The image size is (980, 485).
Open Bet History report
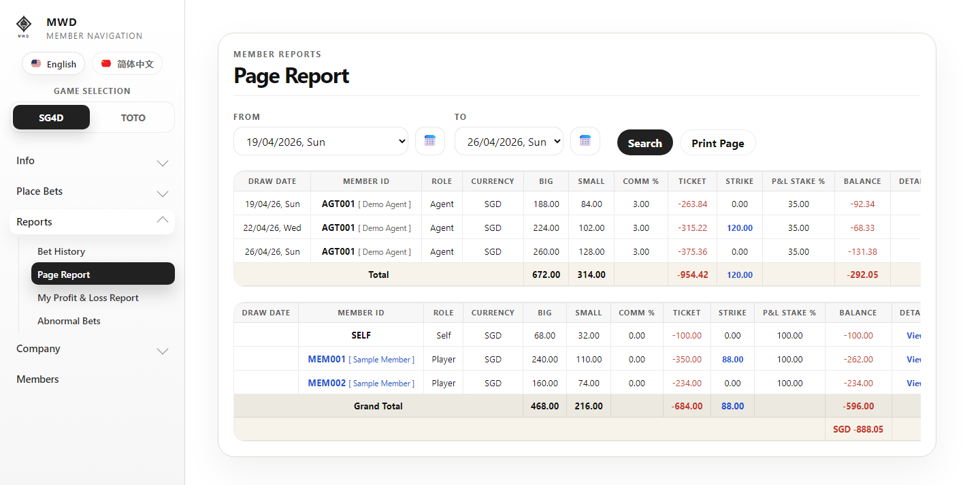coord(103,251)
